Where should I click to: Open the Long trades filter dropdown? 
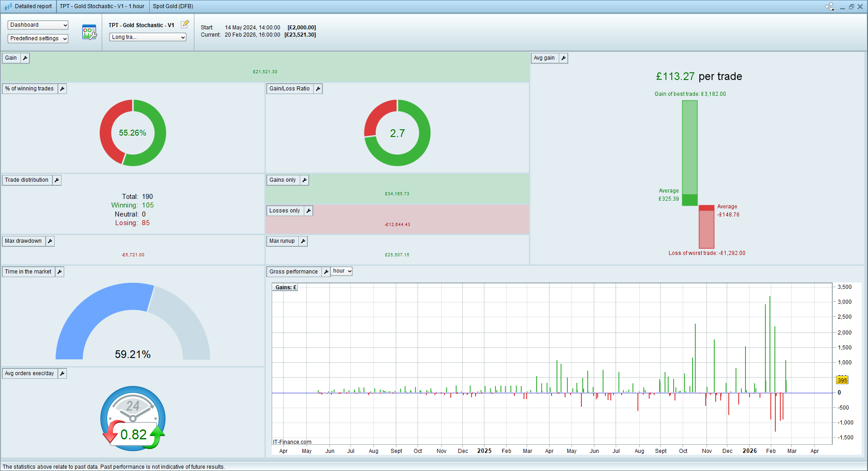(x=148, y=37)
